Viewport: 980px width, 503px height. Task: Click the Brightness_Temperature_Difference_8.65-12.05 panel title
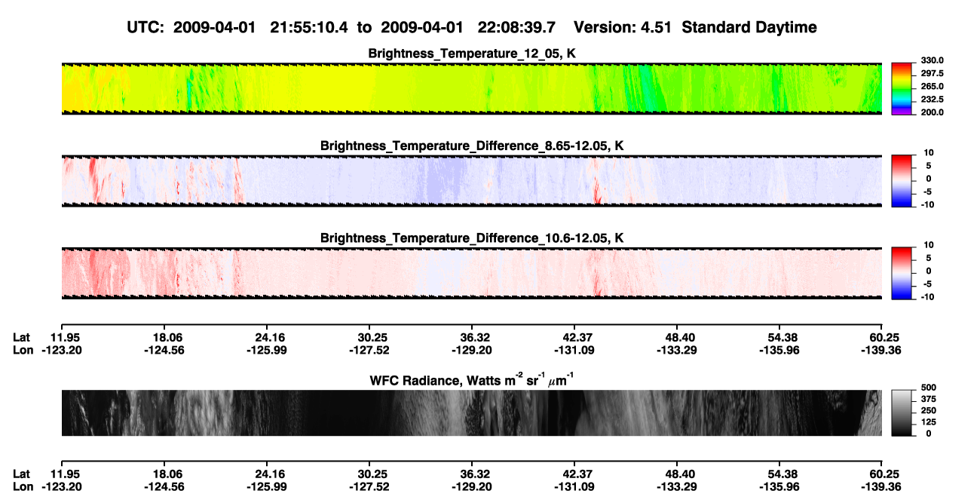472,146
